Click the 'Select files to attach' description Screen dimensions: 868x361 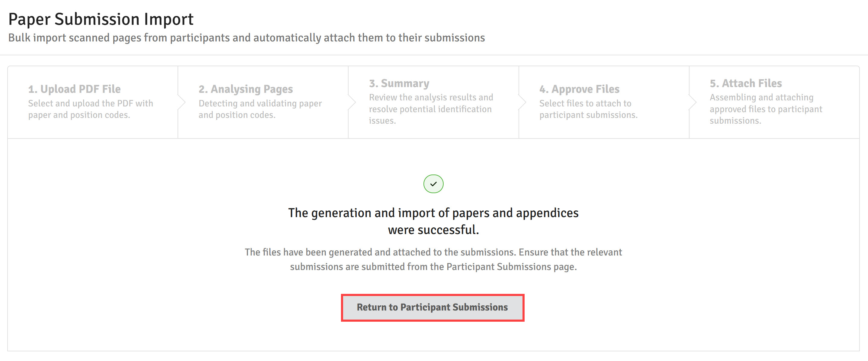[x=588, y=109]
